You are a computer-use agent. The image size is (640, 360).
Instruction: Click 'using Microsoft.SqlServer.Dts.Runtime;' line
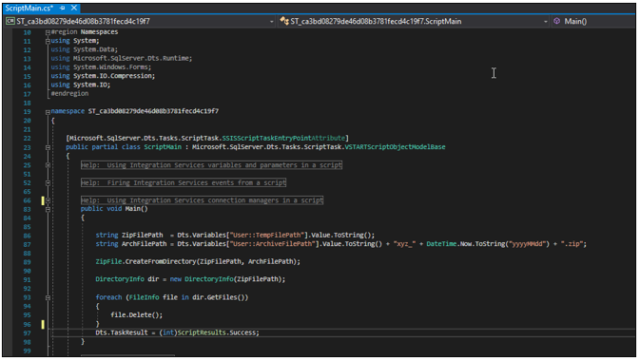(121, 58)
